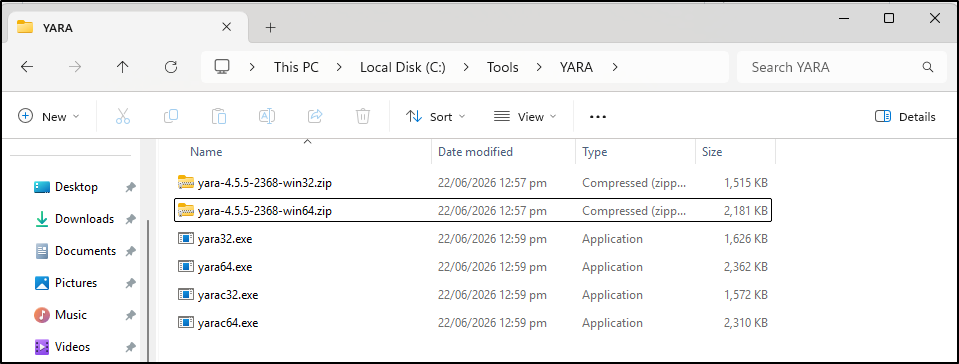Screen dimensions: 959x364
Task: Select the yara32.exe file name
Action: click(225, 239)
